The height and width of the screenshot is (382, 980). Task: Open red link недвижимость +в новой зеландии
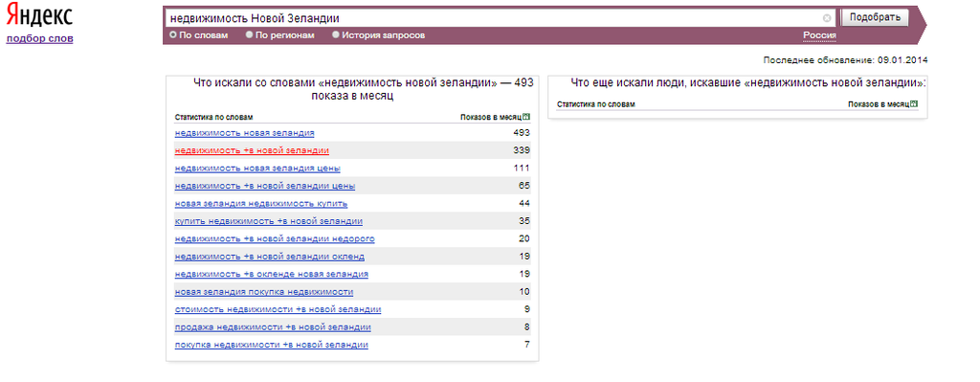252,150
